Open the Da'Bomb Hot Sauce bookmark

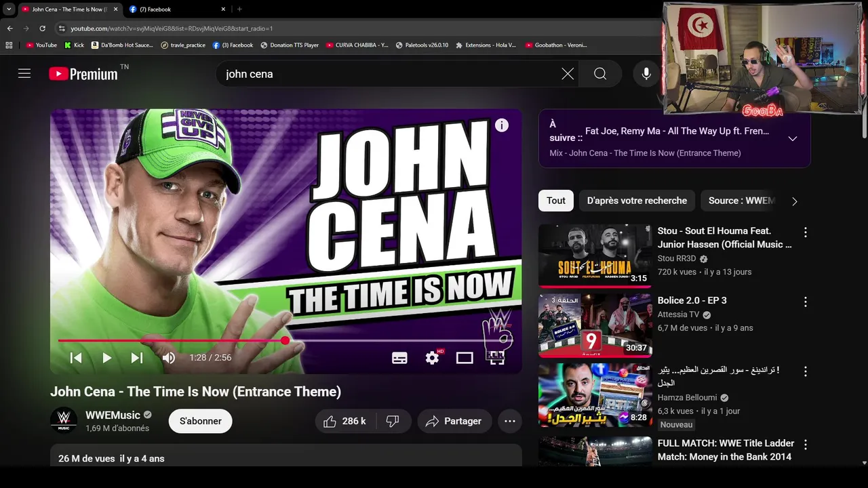pos(122,45)
